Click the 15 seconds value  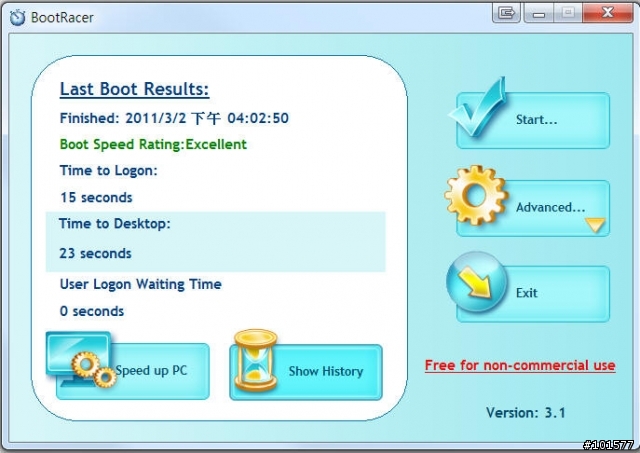click(96, 198)
